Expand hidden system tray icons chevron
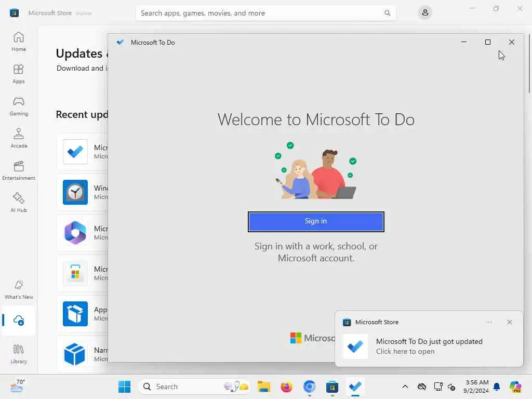Image resolution: width=532 pixels, height=399 pixels. [405, 387]
